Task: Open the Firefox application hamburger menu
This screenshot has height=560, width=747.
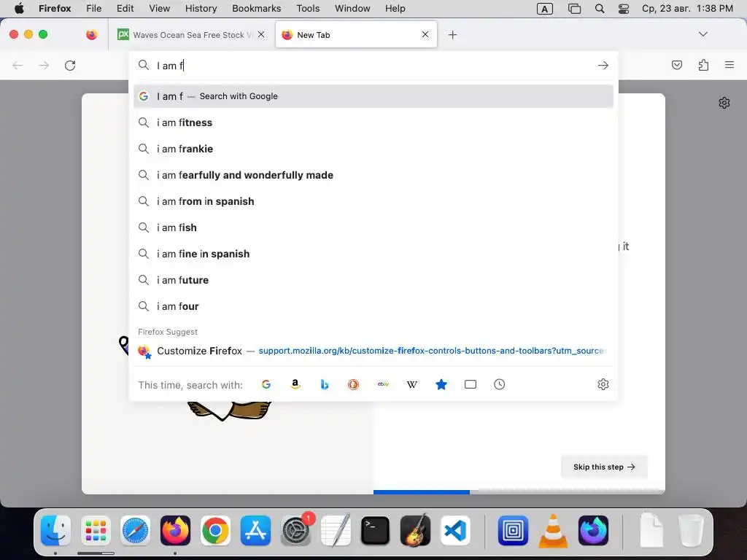Action: [x=729, y=65]
